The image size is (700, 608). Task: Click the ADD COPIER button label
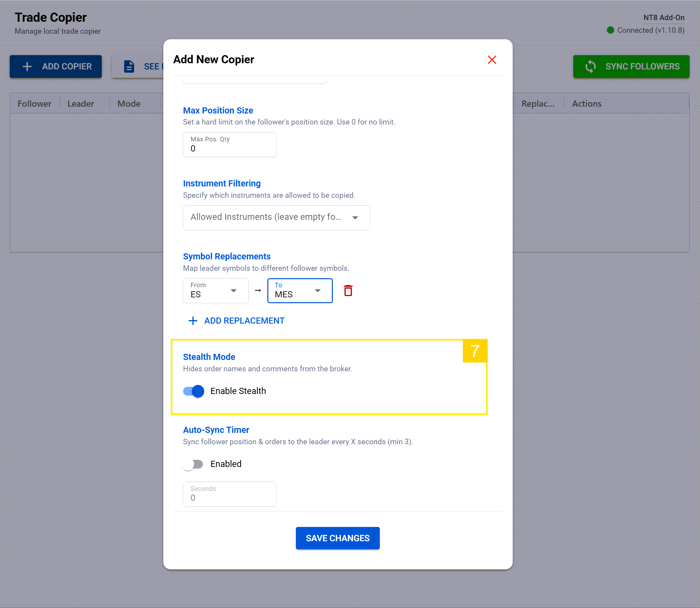coord(67,66)
